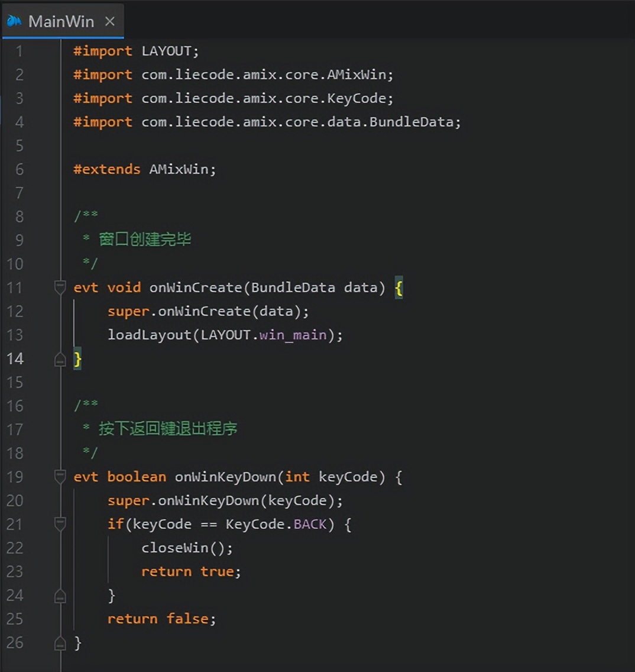Image resolution: width=635 pixels, height=672 pixels.
Task: Click fold end marker on line 14
Action: [60, 359]
